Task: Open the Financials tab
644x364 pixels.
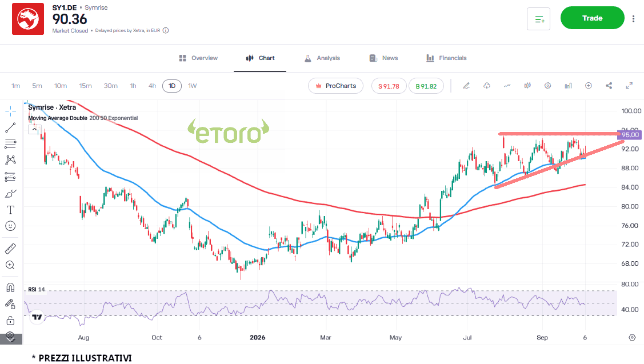Action: [x=446, y=58]
